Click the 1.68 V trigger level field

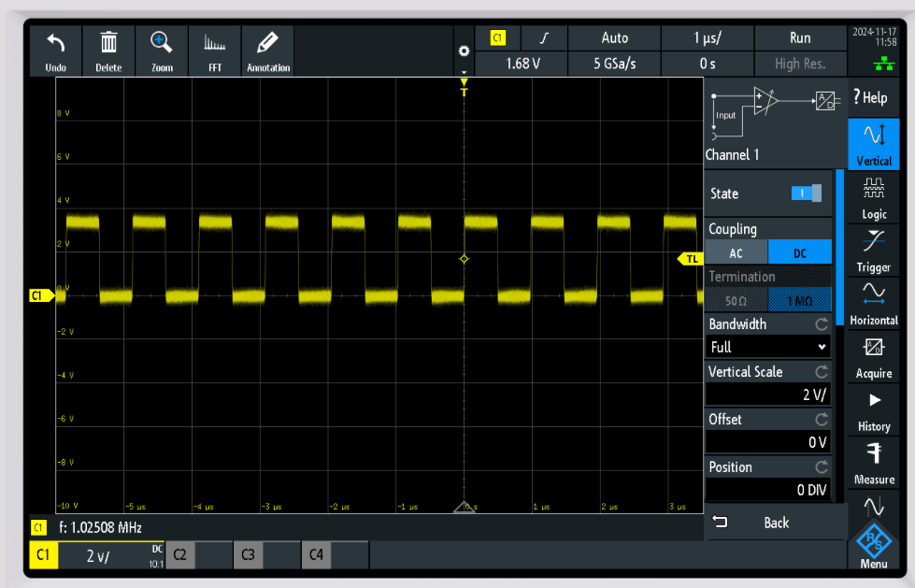(522, 64)
